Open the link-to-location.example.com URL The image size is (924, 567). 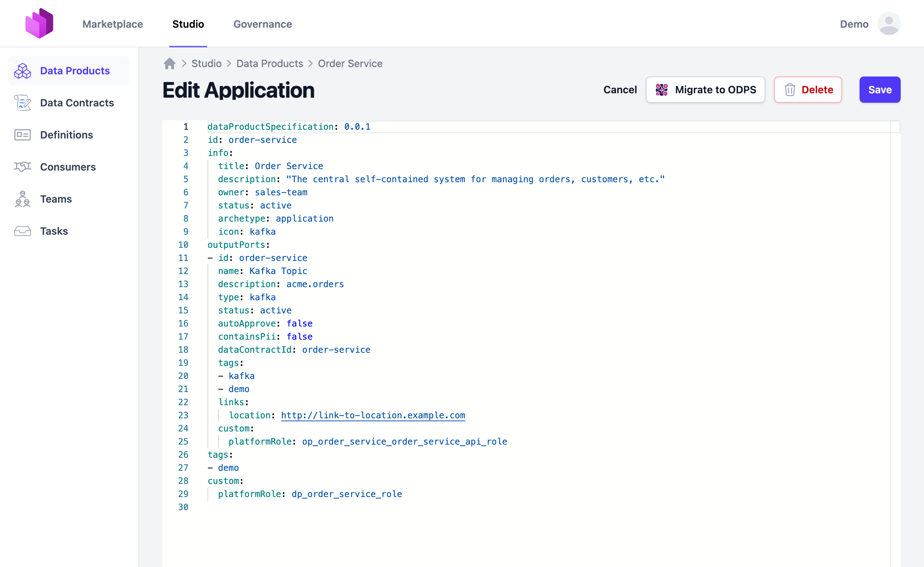(373, 415)
